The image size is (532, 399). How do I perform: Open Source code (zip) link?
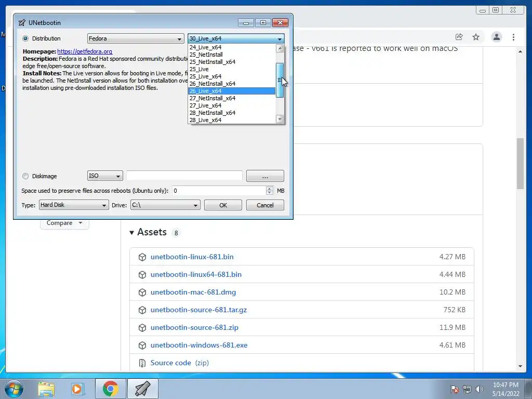pyautogui.click(x=180, y=363)
